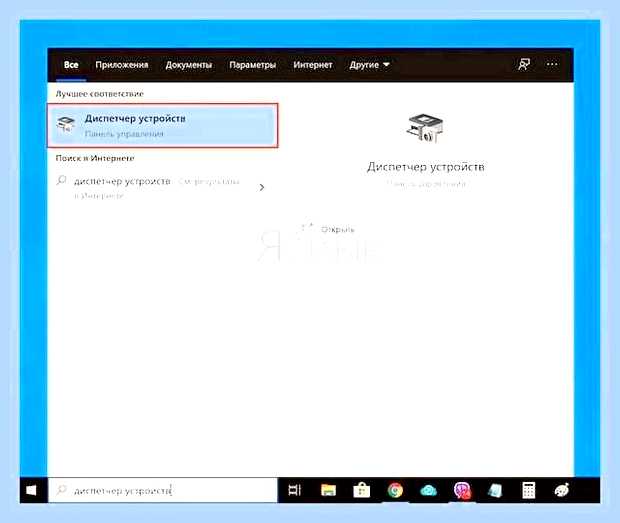Image resolution: width=620 pixels, height=523 pixels.
Task: Open the paint palette taskbar icon
Action: pos(562,490)
